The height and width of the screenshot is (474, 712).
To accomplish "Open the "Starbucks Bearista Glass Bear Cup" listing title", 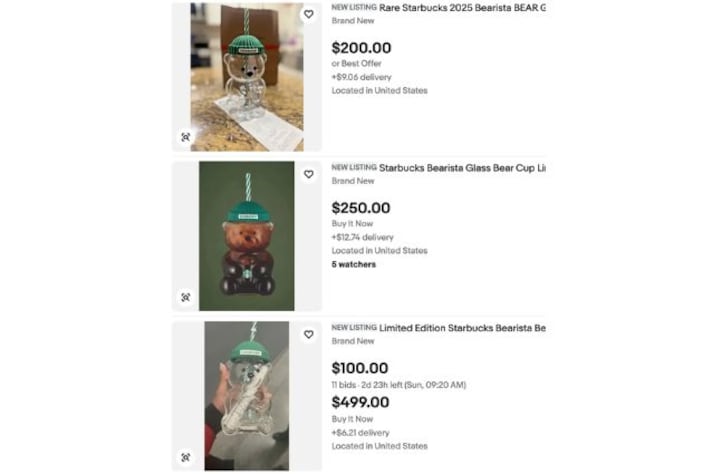I will 462,168.
